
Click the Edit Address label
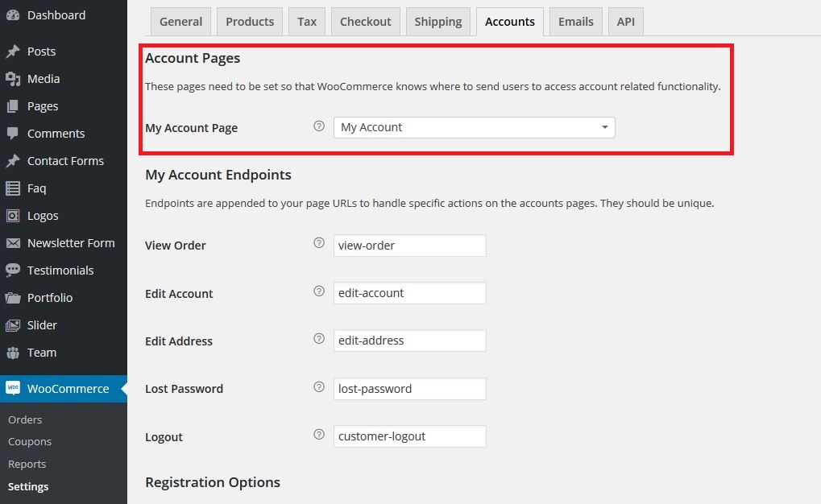(x=179, y=341)
